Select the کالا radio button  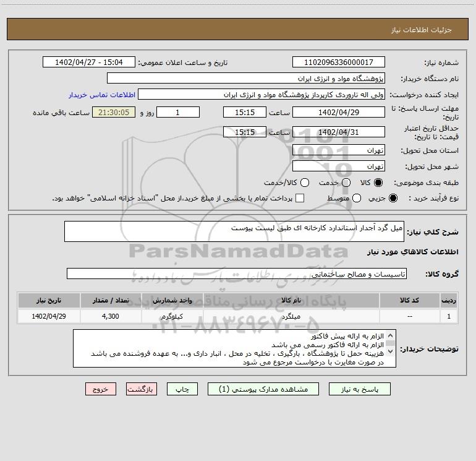378,183
